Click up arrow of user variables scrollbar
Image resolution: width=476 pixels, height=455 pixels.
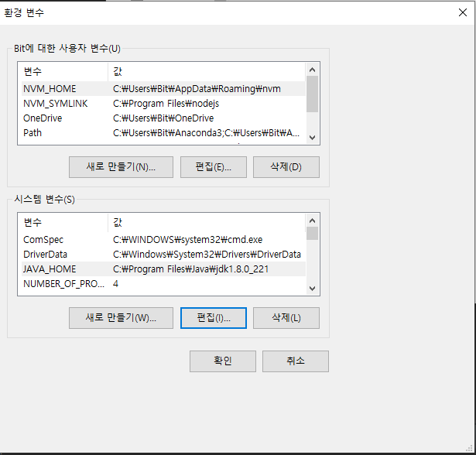(312, 70)
